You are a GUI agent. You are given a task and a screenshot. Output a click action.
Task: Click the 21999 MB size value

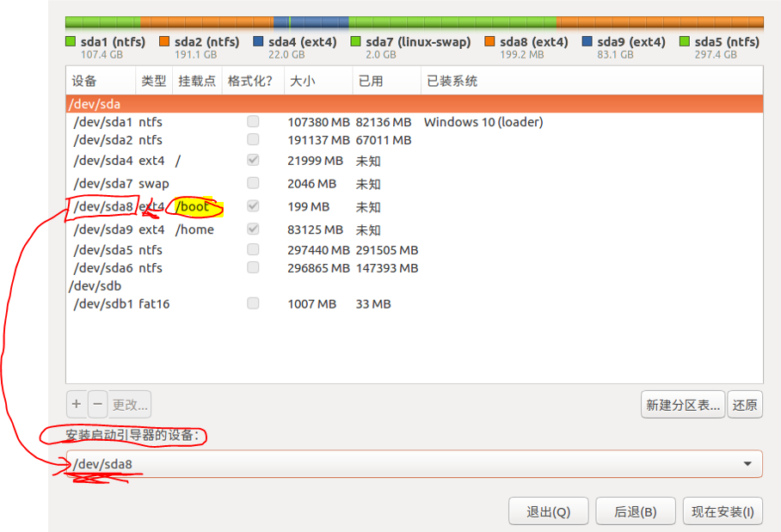click(x=316, y=161)
